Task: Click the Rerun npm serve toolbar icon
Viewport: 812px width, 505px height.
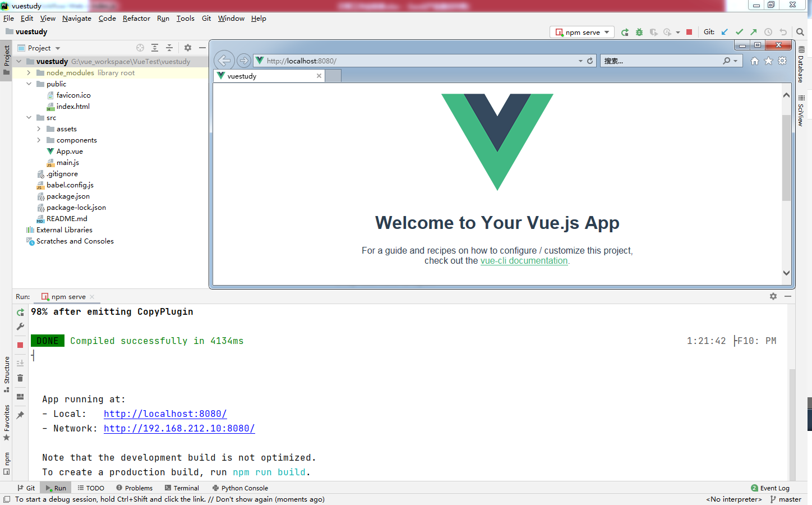Action: [x=625, y=32]
